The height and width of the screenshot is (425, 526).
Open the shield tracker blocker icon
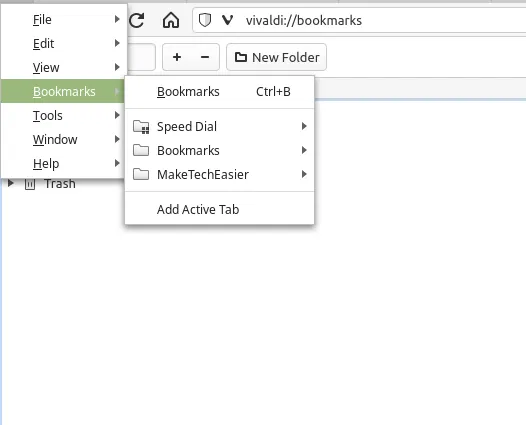[x=205, y=20]
